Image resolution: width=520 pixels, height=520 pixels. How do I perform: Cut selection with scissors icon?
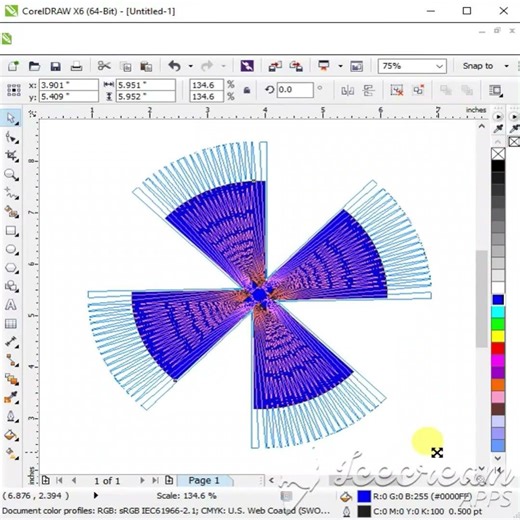point(104,66)
